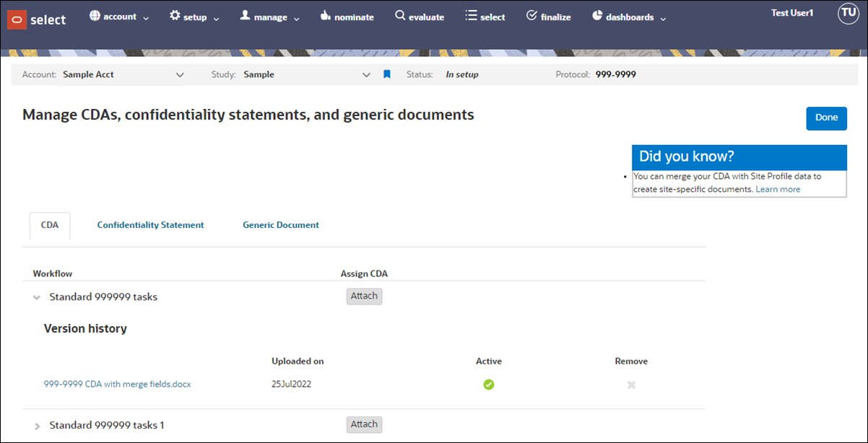Open the Learn more link
This screenshot has height=443, width=868.
[778, 189]
